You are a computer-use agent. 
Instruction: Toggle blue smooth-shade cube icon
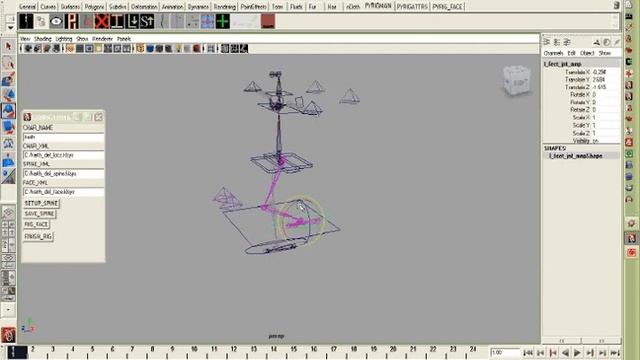point(150,49)
